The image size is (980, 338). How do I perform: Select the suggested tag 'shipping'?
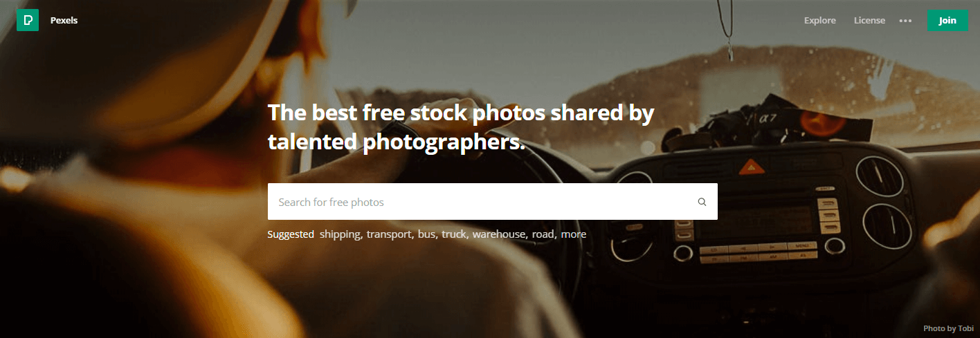click(x=339, y=234)
